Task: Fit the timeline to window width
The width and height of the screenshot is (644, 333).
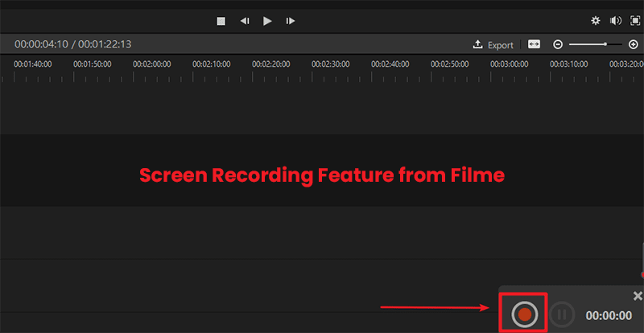Action: click(x=534, y=44)
